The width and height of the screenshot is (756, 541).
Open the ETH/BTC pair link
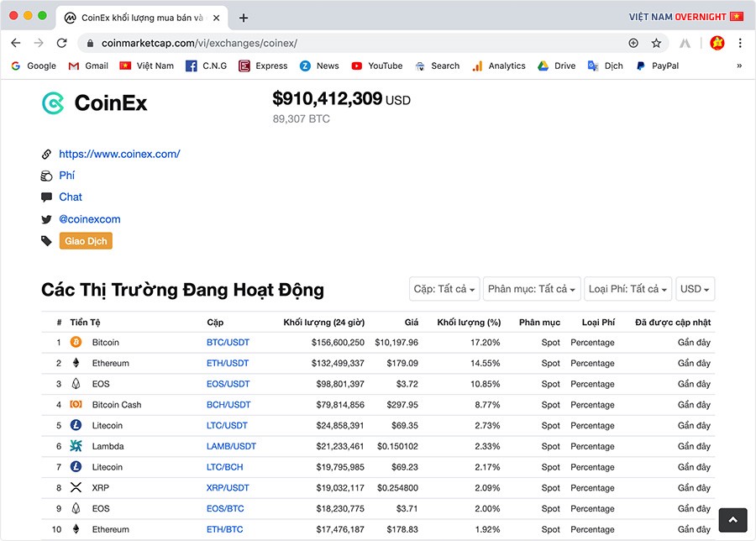[224, 529]
